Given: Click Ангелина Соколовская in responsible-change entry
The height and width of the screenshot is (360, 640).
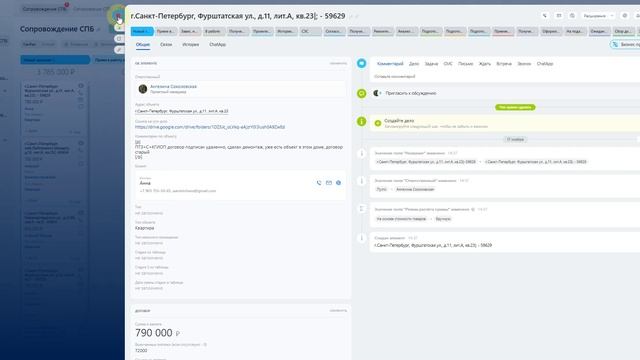Looking at the screenshot, I should click(415, 189).
